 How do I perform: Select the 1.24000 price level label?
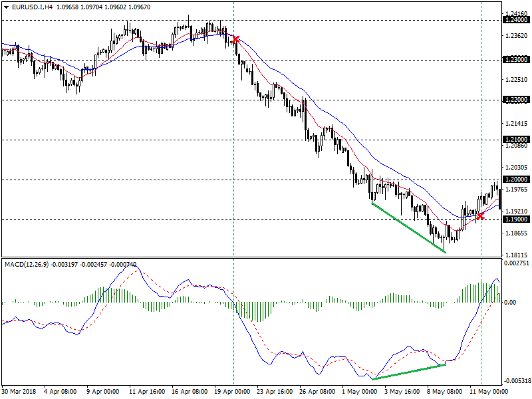517,20
